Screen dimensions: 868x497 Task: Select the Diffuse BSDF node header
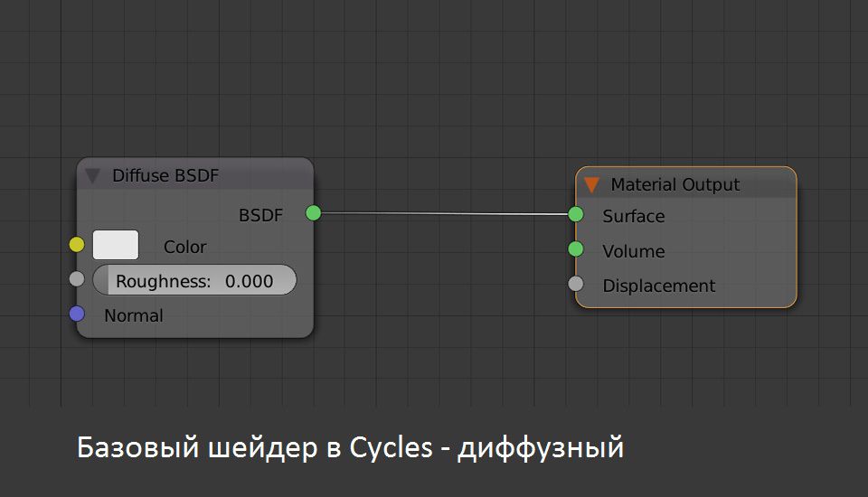click(195, 175)
